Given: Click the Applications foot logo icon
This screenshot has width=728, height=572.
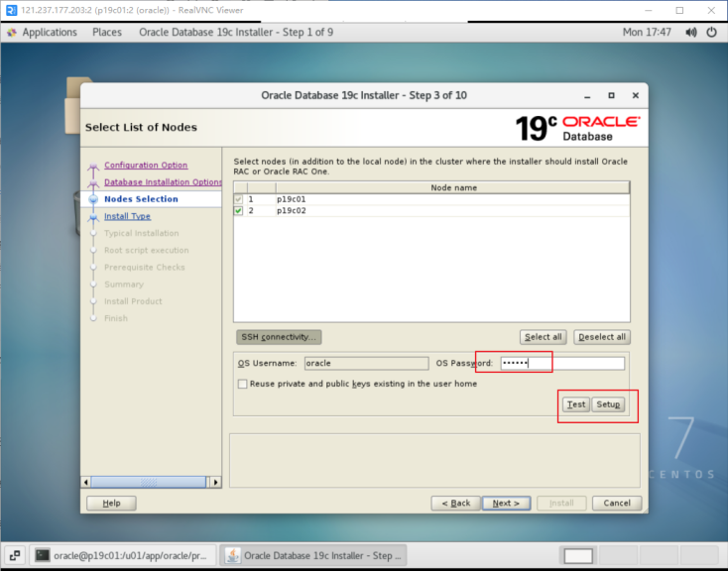Looking at the screenshot, I should [12, 32].
